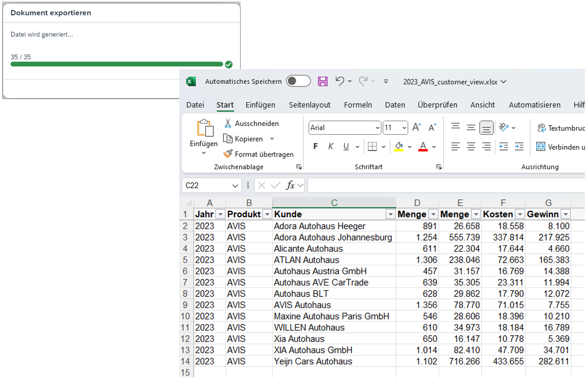Viewport: 588px width, 382px height.
Task: Click the Ausschneiden scissors icon
Action: pyautogui.click(x=228, y=123)
